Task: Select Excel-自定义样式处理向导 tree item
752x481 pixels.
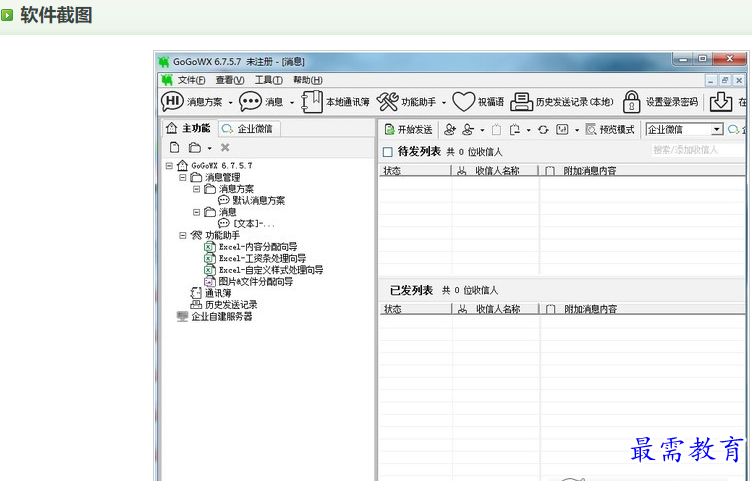Action: click(x=271, y=270)
